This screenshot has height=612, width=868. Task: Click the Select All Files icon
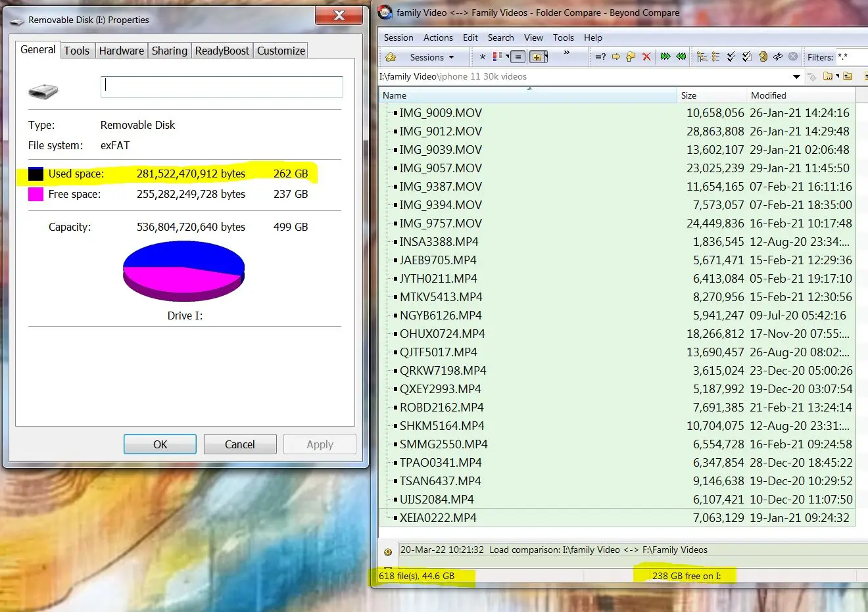pos(746,57)
